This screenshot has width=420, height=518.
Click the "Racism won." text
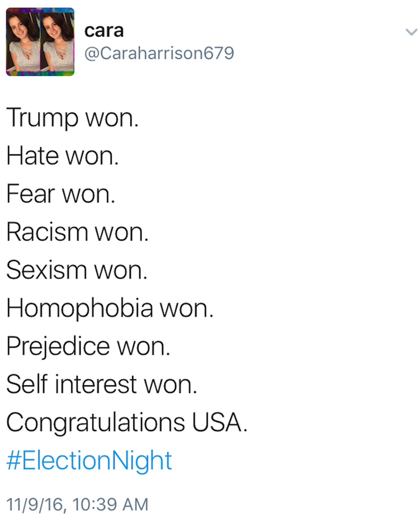(x=78, y=232)
